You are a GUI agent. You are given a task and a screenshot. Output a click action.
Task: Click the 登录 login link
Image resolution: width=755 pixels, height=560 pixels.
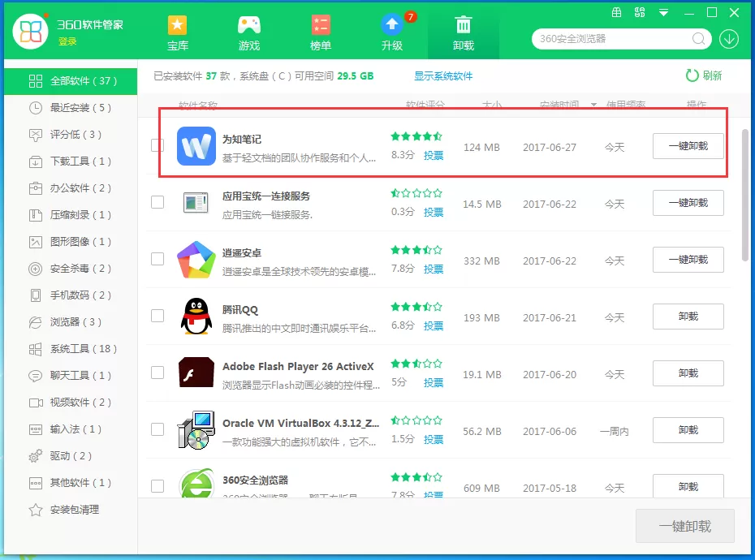pos(67,42)
